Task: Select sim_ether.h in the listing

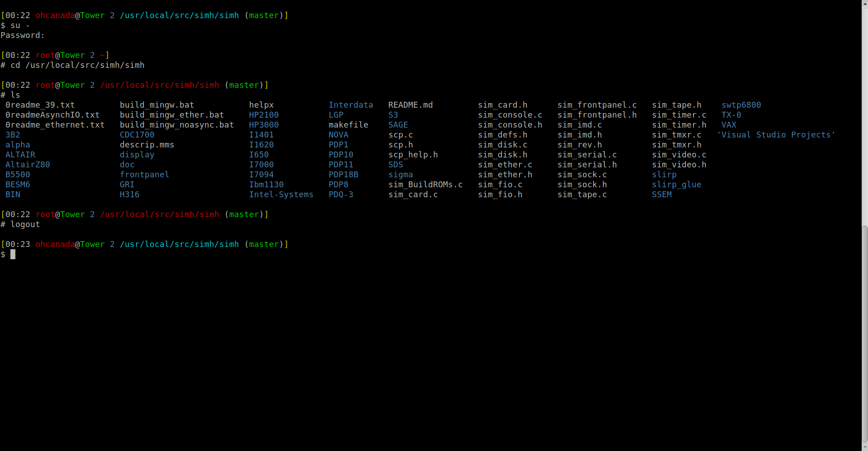Action: 505,175
